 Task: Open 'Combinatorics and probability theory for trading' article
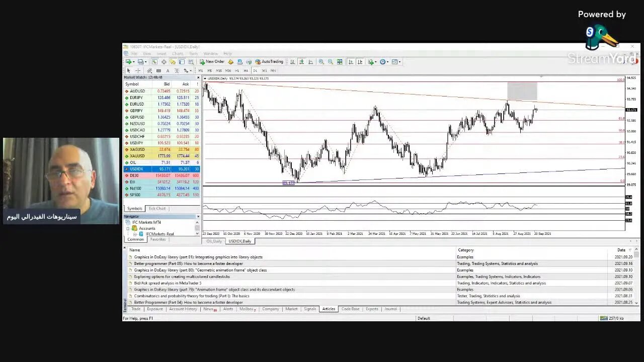[x=192, y=296]
